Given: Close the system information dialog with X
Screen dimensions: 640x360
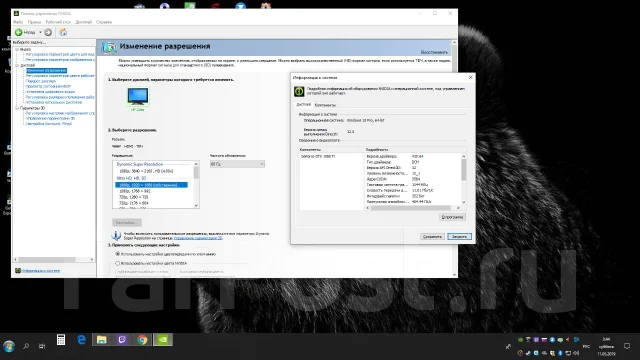Looking at the screenshot, I should 470,77.
